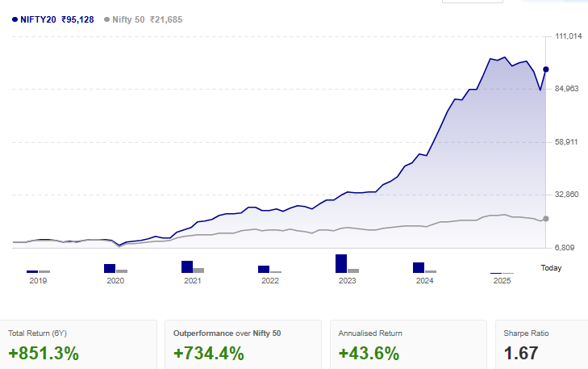Click the 2022 year label
The height and width of the screenshot is (369, 588).
[270, 281]
